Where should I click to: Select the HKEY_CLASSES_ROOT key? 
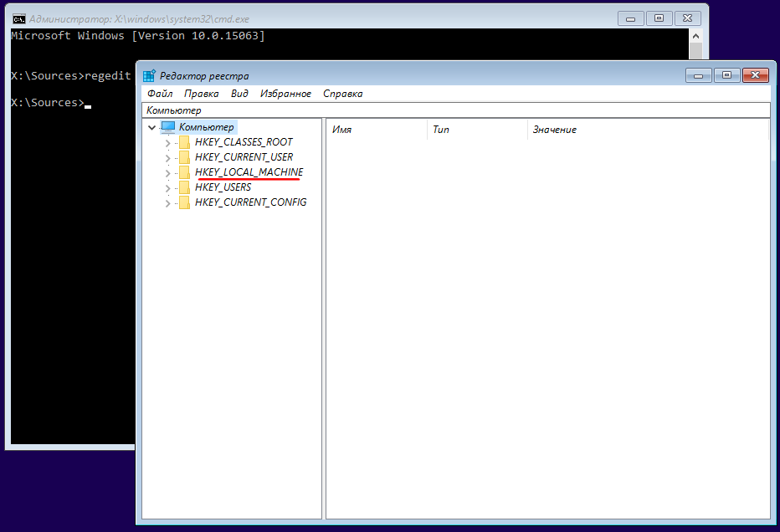[x=244, y=142]
